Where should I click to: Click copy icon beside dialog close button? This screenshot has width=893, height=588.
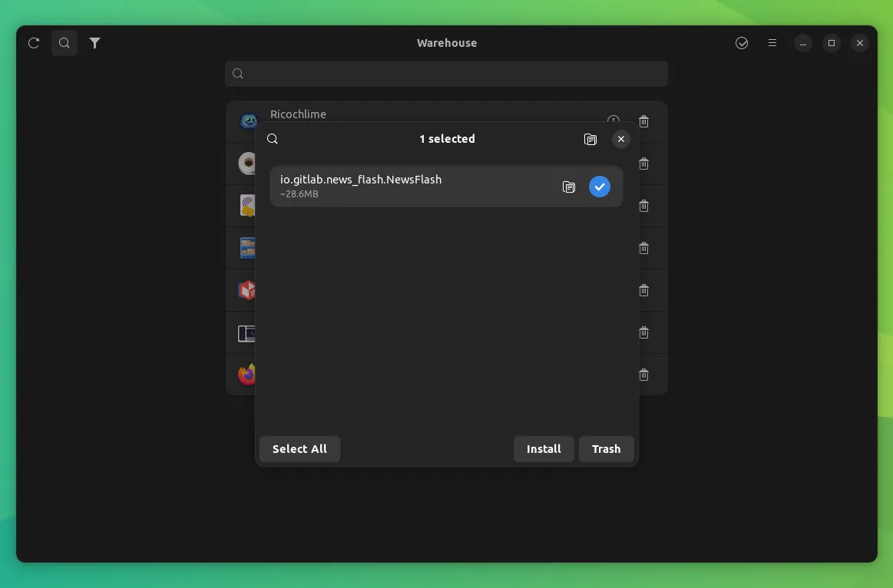[590, 139]
